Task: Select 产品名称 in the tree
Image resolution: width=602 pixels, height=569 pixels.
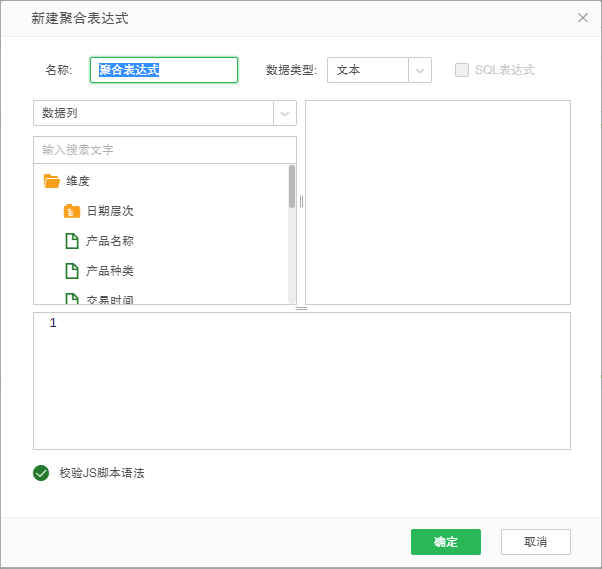Action: tap(110, 241)
